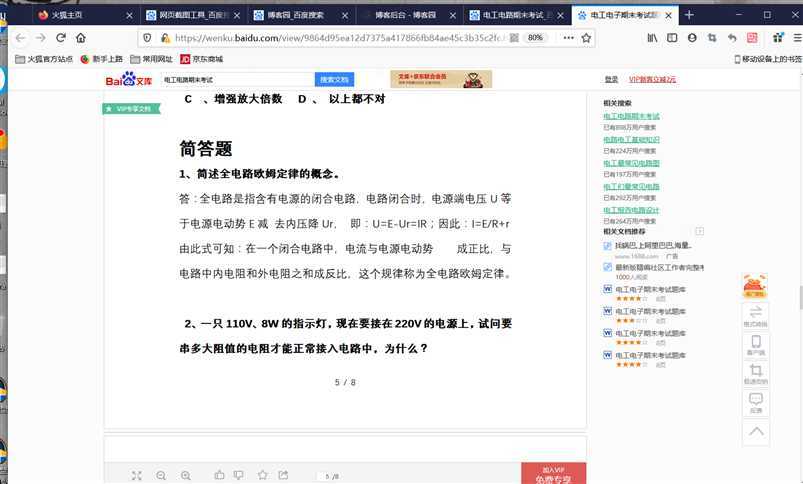
Task: Click the VIP新客立减2元 link
Action: pyautogui.click(x=652, y=79)
